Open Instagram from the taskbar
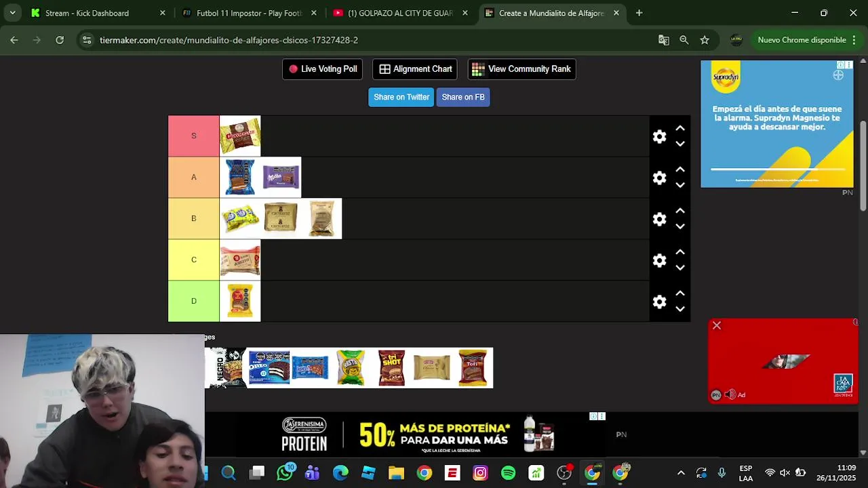 [x=480, y=472]
